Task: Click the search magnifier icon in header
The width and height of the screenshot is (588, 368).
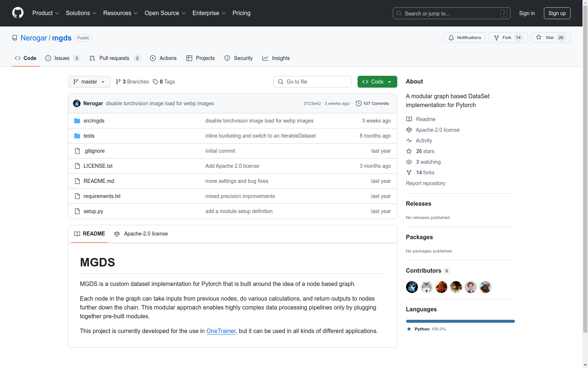Action: 399,13
